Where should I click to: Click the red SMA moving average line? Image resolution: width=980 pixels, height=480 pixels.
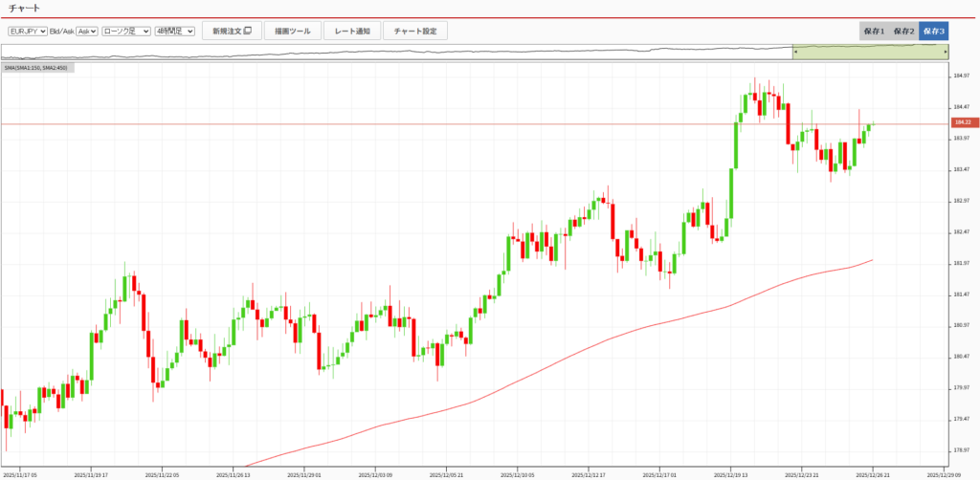(574, 347)
